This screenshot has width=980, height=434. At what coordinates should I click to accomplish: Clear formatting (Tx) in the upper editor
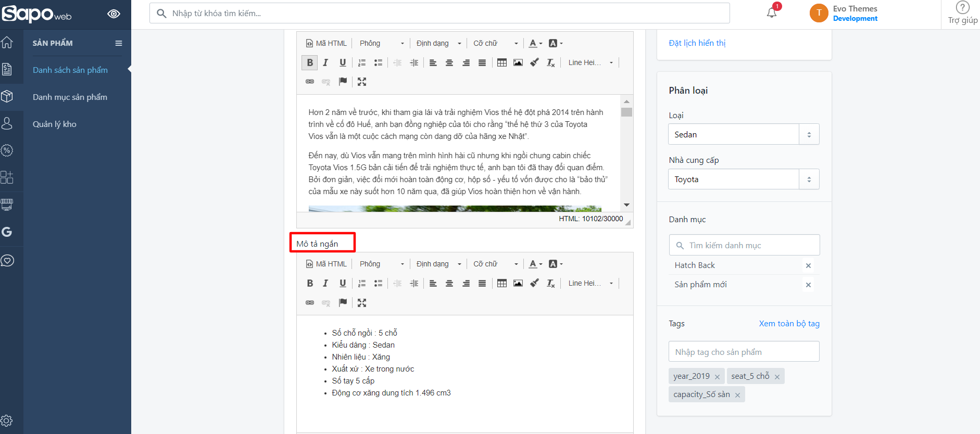click(x=551, y=63)
